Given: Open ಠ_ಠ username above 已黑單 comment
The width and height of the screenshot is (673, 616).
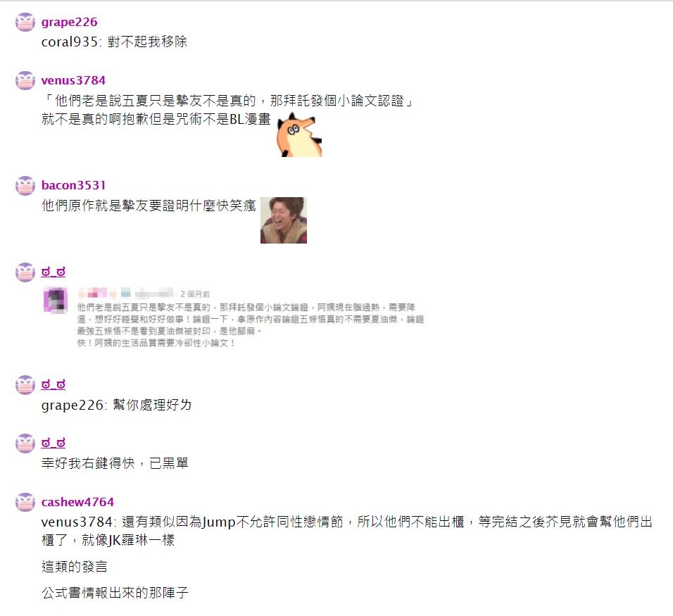Looking at the screenshot, I should 54,443.
